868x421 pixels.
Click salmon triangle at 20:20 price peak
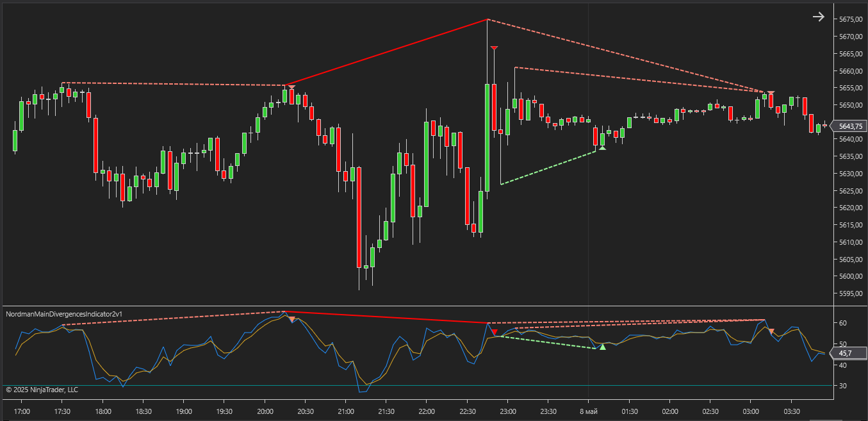pyautogui.click(x=291, y=87)
